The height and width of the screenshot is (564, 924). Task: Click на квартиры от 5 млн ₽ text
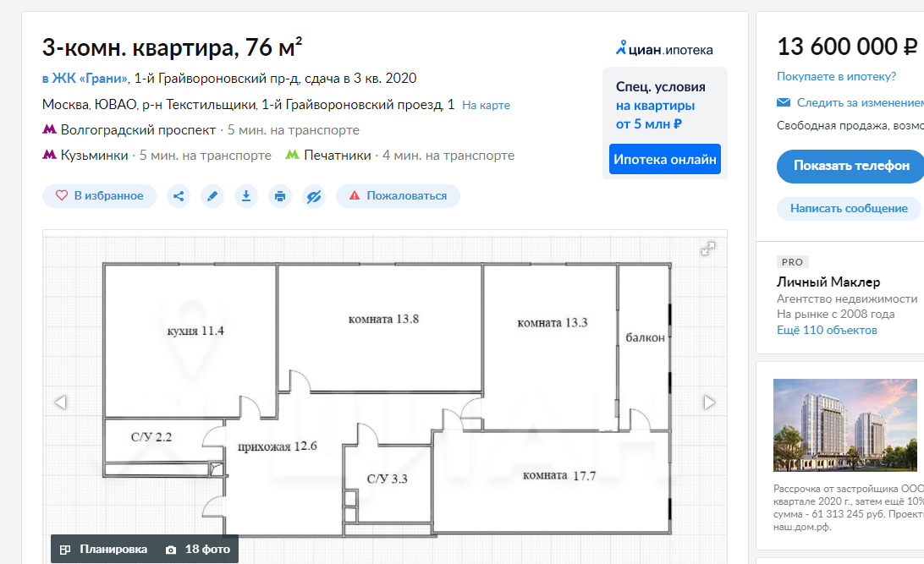coord(655,115)
